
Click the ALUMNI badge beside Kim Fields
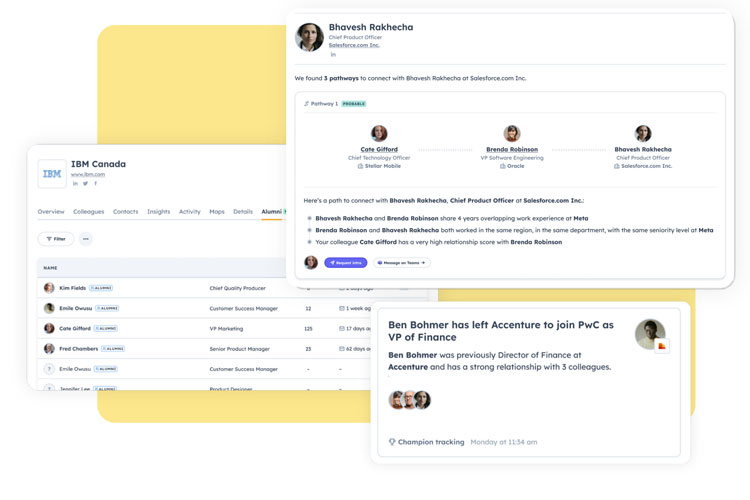(x=101, y=288)
